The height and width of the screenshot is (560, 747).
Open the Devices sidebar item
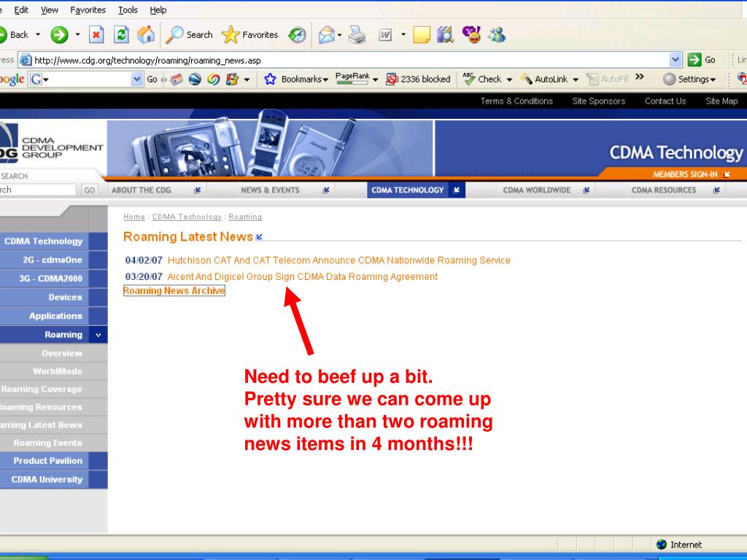[x=54, y=297]
